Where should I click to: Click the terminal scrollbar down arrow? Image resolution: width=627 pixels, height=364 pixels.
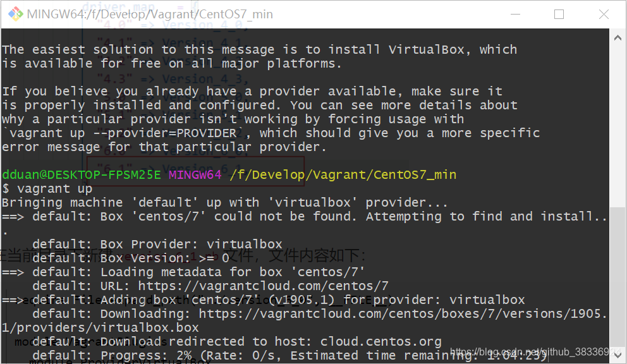pyautogui.click(x=618, y=355)
